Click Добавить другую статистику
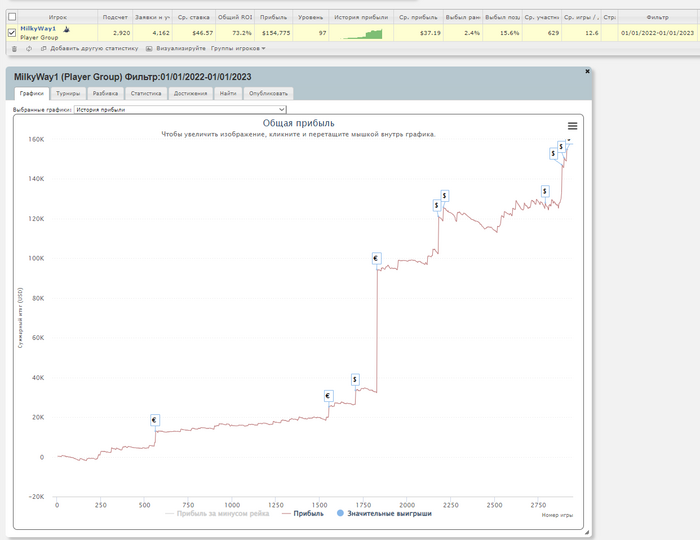This screenshot has height=540, width=700. [94, 49]
